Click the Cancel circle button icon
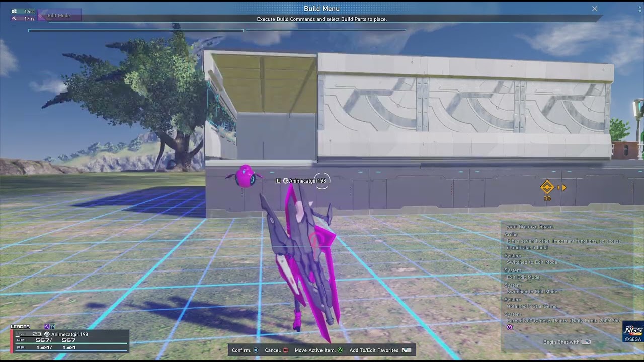Screen dimensions: 644x362 (285, 350)
